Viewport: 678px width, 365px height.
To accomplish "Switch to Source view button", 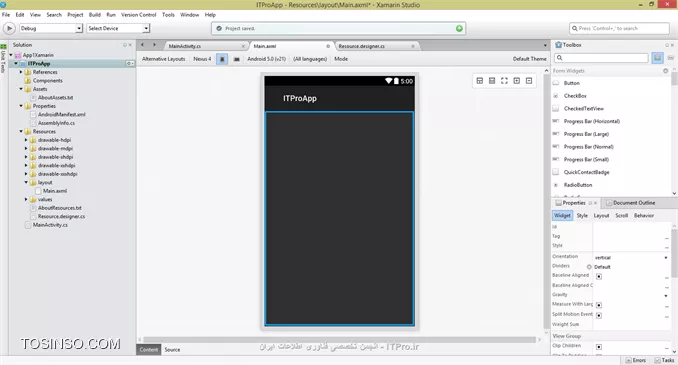I will point(172,349).
